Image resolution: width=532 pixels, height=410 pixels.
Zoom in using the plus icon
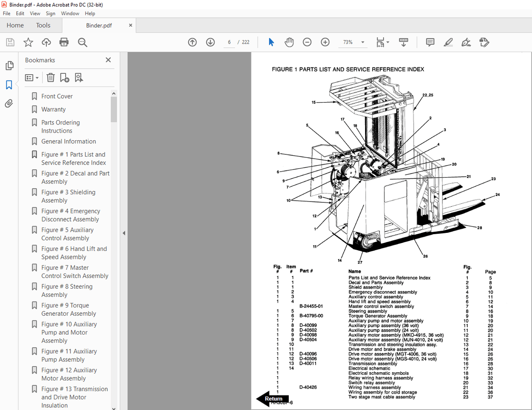coord(325,42)
